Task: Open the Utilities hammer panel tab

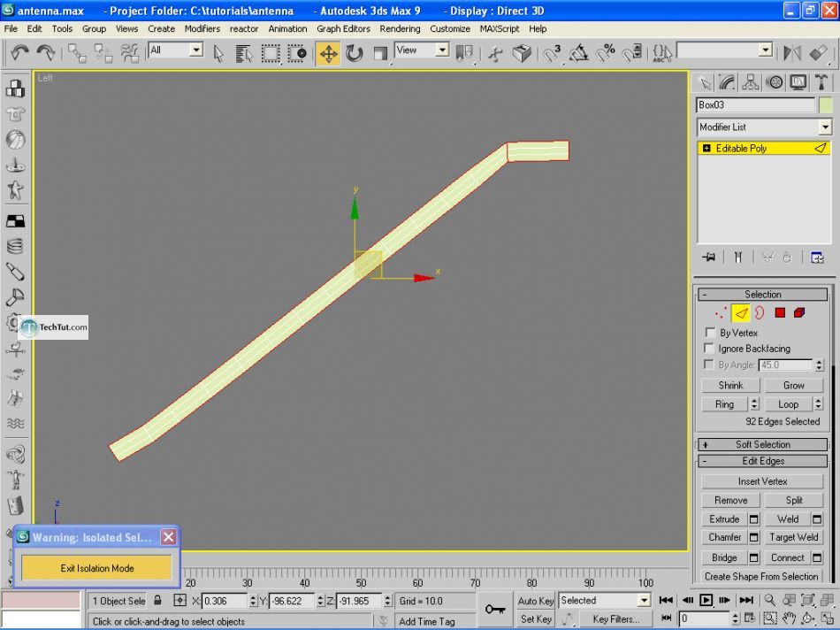Action: click(821, 82)
